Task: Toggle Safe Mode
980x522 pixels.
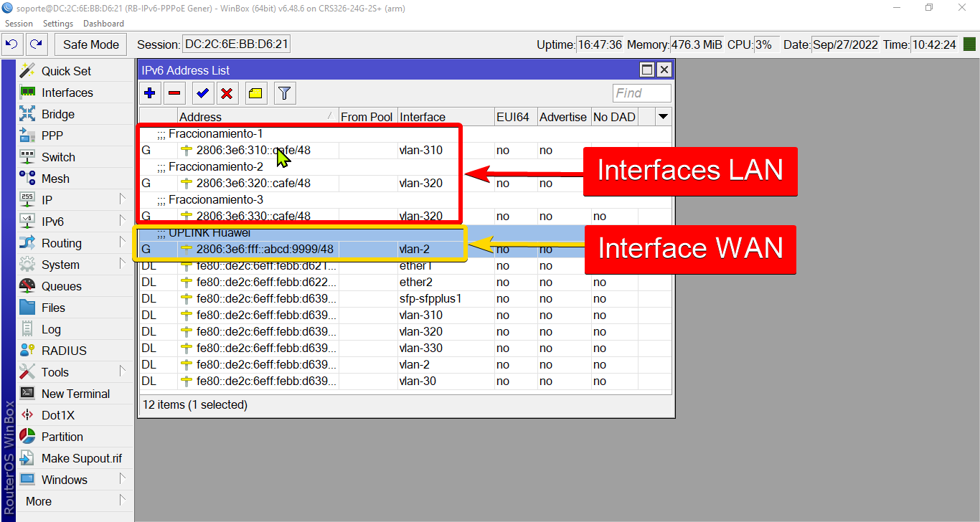Action: point(91,44)
